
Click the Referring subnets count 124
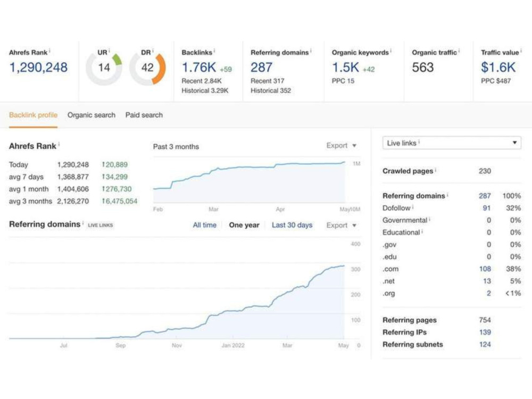pos(485,344)
